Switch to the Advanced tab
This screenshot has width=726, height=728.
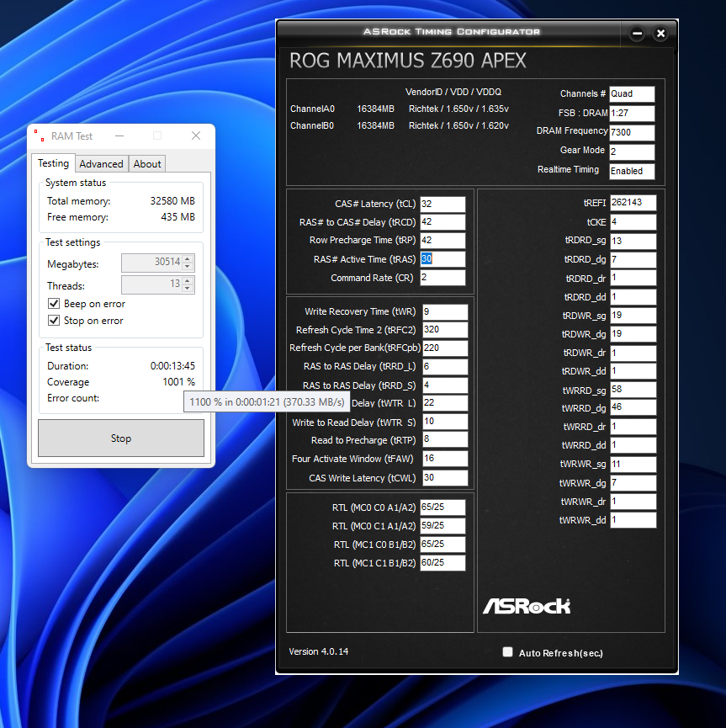tap(101, 164)
